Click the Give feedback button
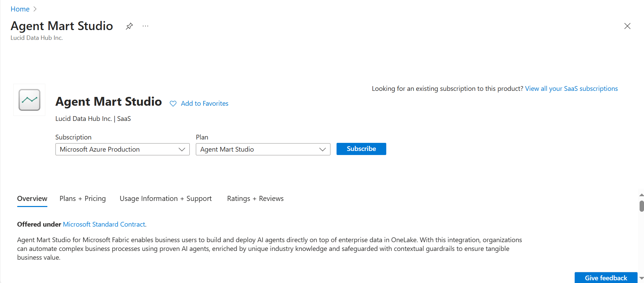Viewport: 644px width, 283px height. click(x=606, y=278)
